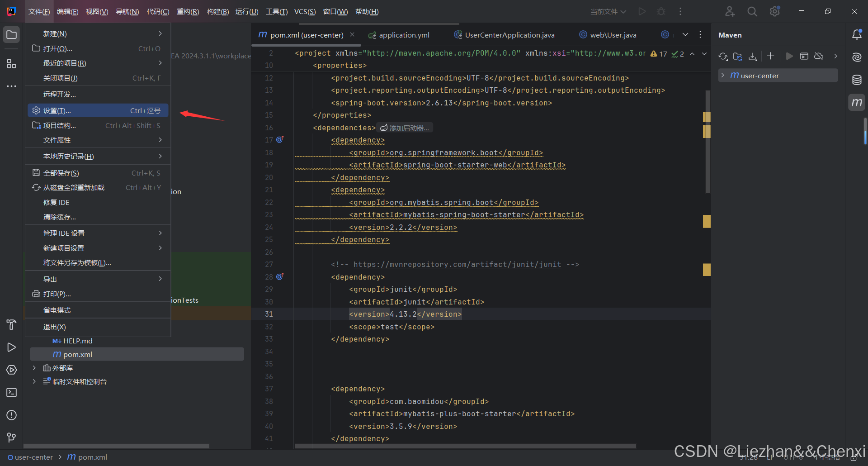Toggle Maven offline mode
The height and width of the screenshot is (466, 868).
819,56
